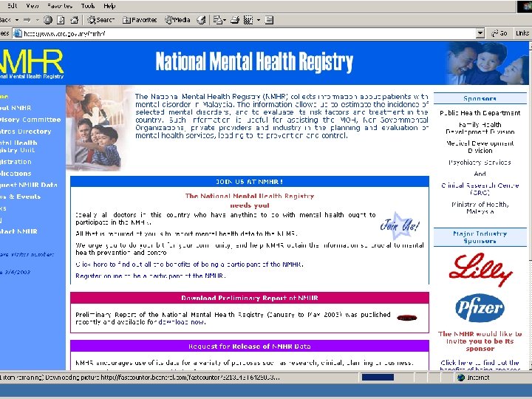This screenshot has height=399, width=532.
Task: Open the Request NMHR Data sidebar link
Action: 29,185
